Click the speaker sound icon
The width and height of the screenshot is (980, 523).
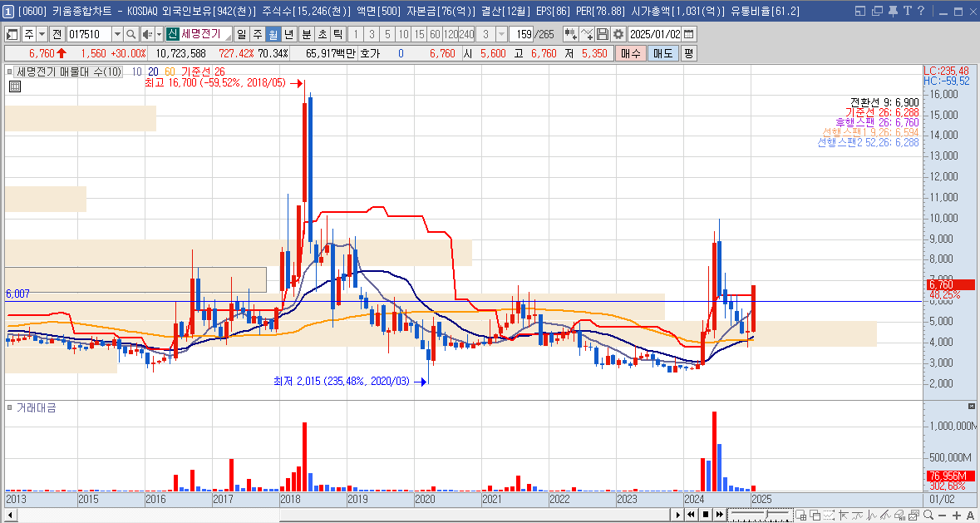[147, 34]
